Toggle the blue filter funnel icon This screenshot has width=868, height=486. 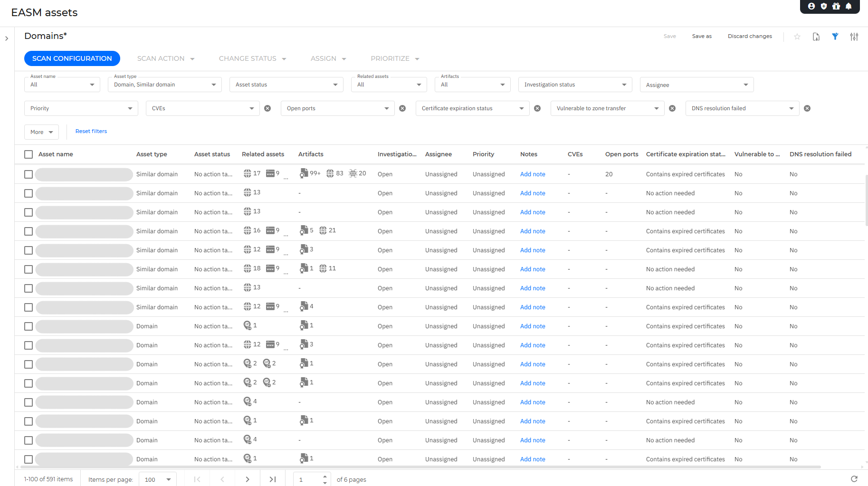835,37
